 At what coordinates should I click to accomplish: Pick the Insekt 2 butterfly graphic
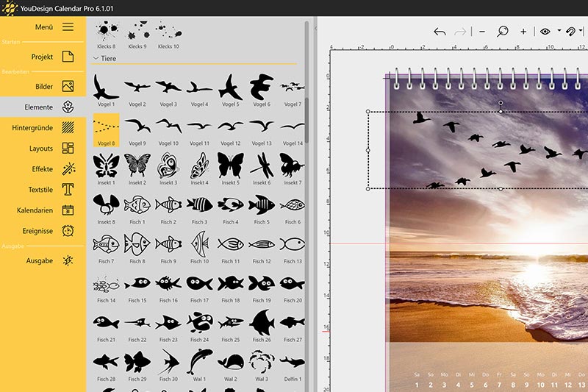click(x=137, y=164)
